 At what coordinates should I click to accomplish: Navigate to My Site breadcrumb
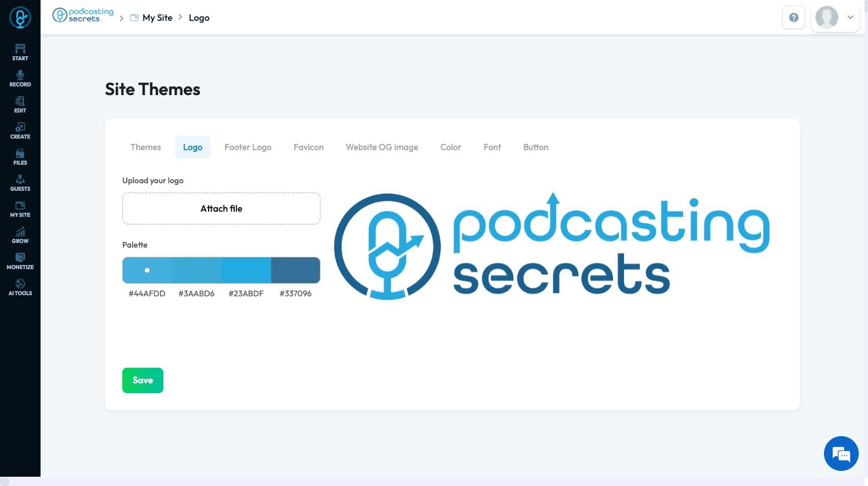click(151, 18)
